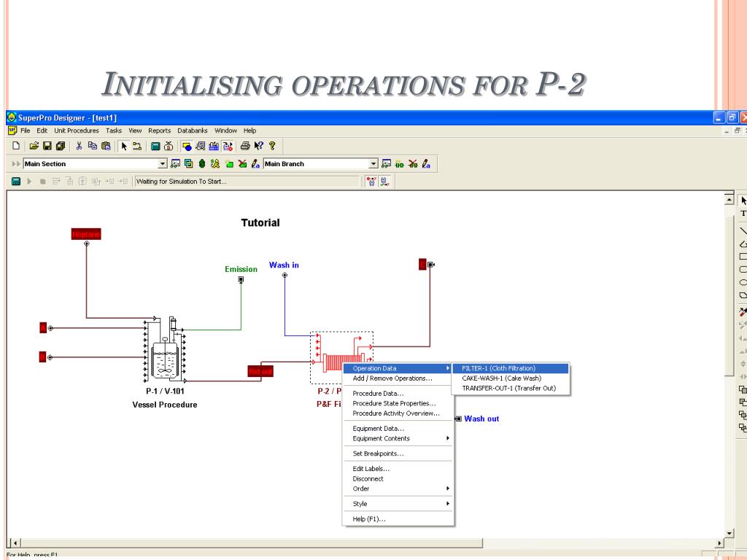Image resolution: width=747 pixels, height=560 pixels.
Task: Open the File menu
Action: point(26,131)
